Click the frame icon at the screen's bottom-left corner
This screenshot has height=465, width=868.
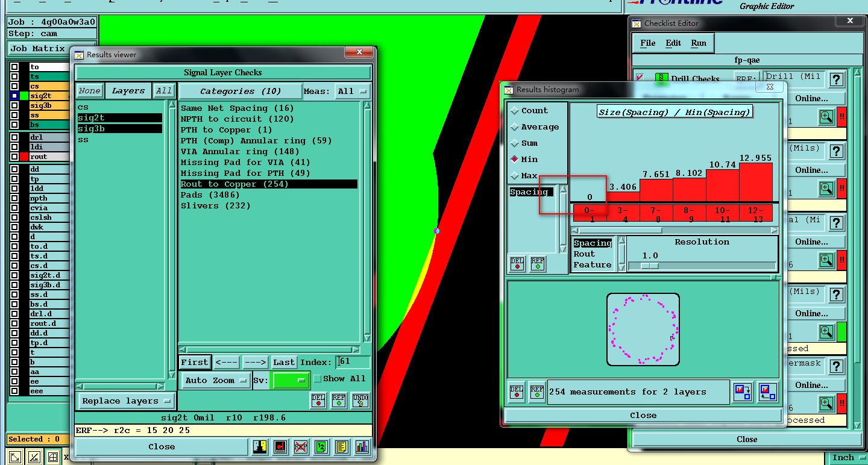(16, 457)
